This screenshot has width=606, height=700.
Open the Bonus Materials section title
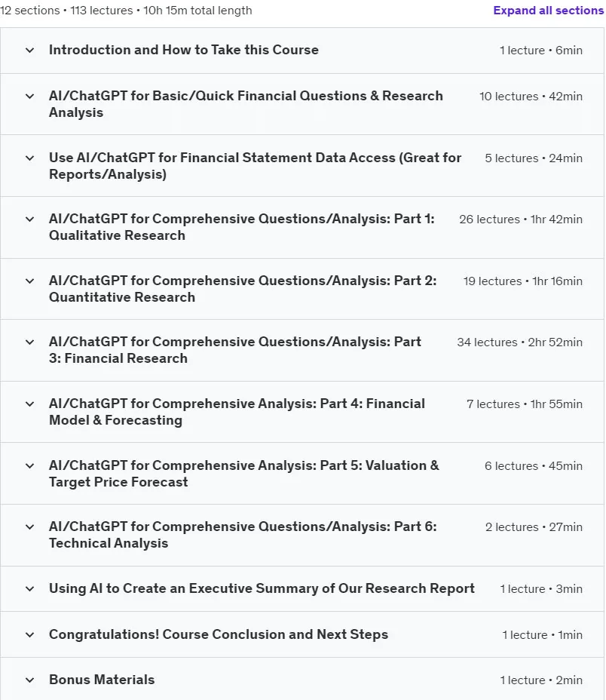102,680
